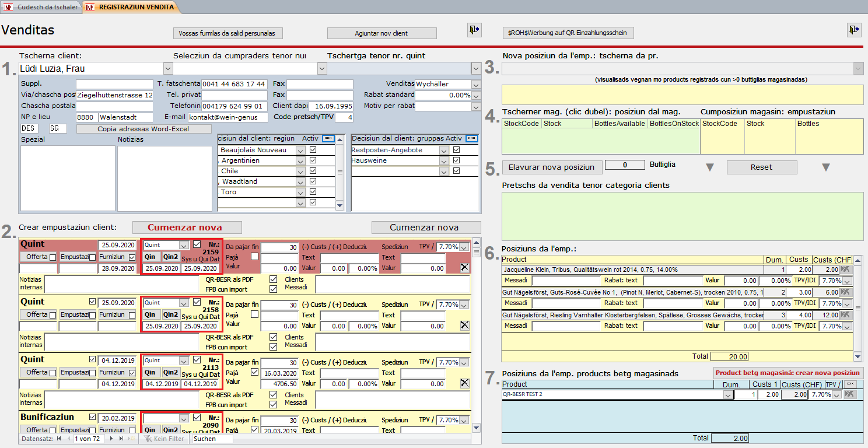Click 'Product betg magasinà: crear nova posiziun'
The image size is (868, 448).
pyautogui.click(x=787, y=373)
